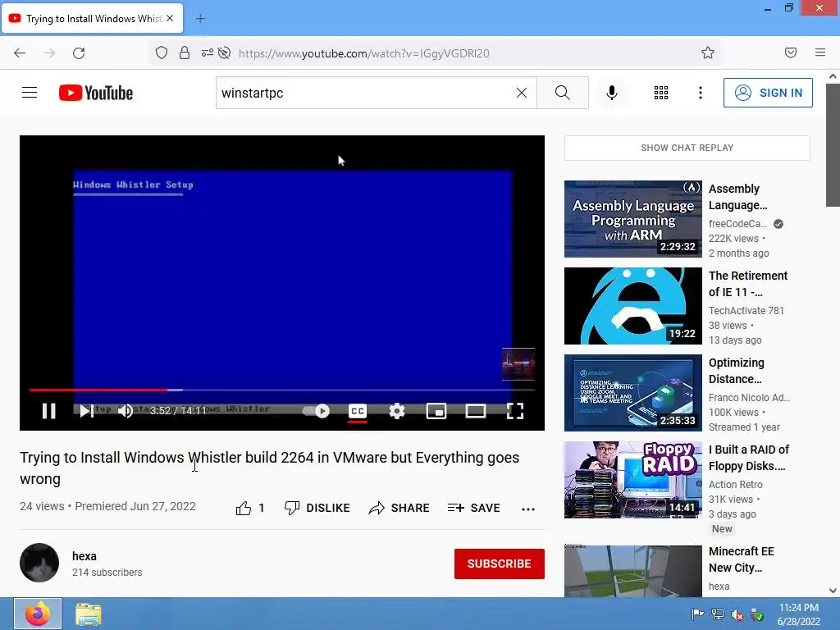This screenshot has width=840, height=630.
Task: Open more actions ellipsis under video
Action: (528, 509)
